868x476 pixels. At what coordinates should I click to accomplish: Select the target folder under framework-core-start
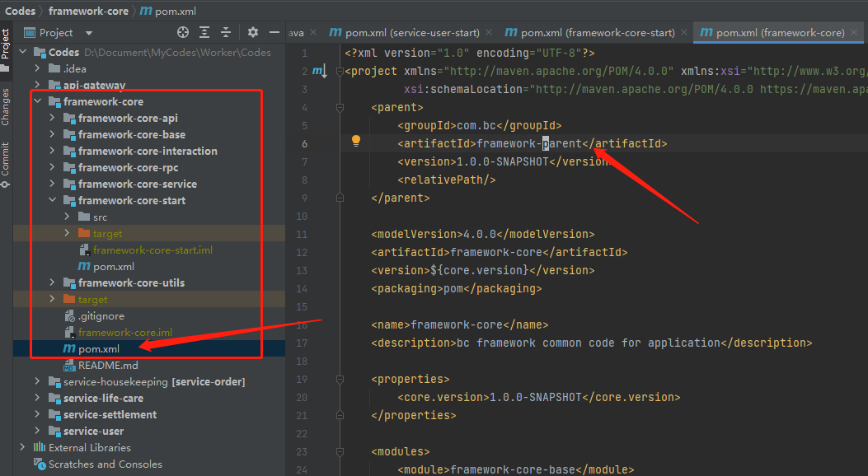point(107,234)
